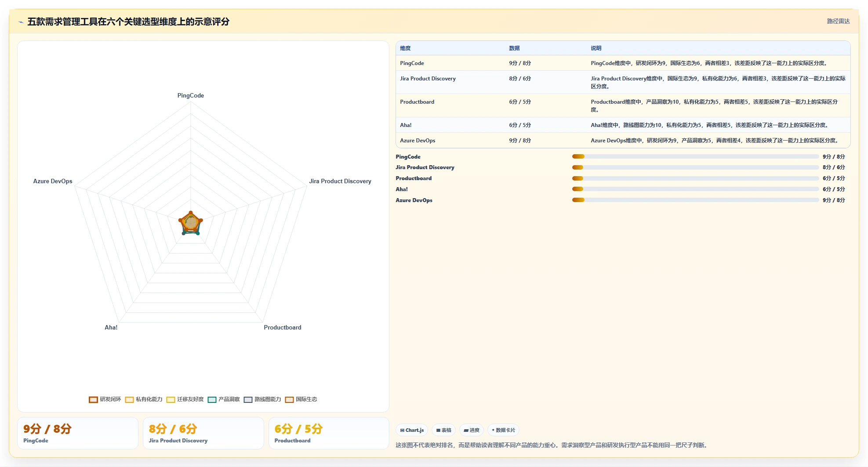Click the Azure DevOps progress bar
The image size is (868, 467).
click(695, 200)
